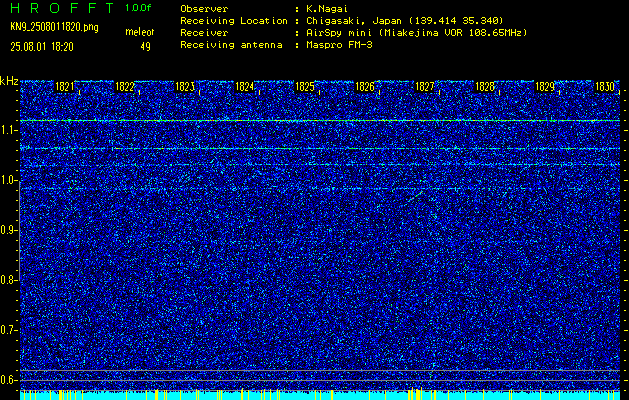Click the Receiving Location field label
629x400 pixels.
click(x=234, y=21)
